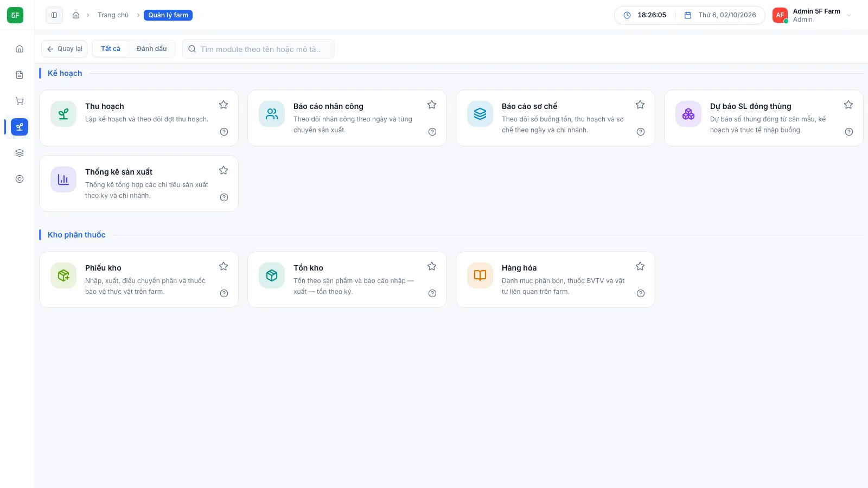Star the Dự báo SL đóng thùng card
The image size is (868, 488).
point(848,105)
